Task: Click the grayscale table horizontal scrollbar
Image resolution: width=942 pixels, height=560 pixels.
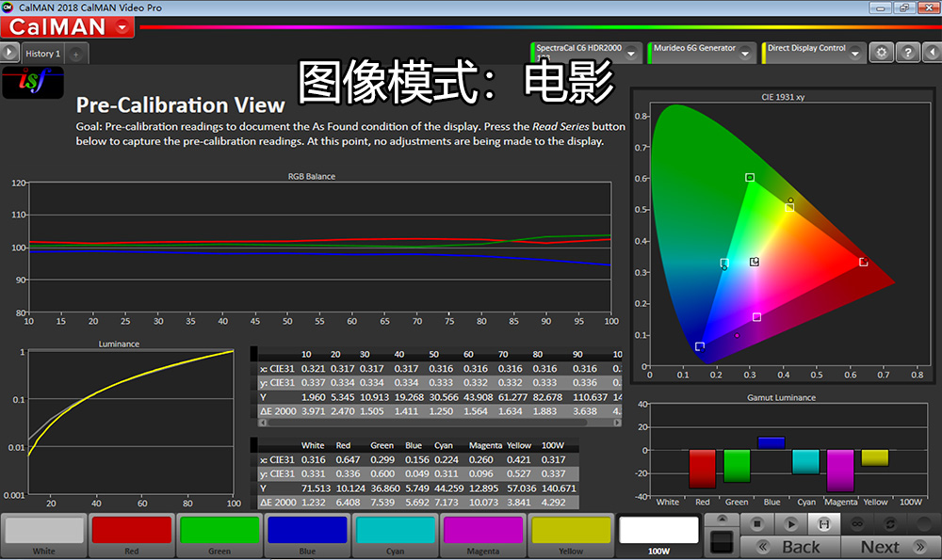Action: [x=427, y=423]
